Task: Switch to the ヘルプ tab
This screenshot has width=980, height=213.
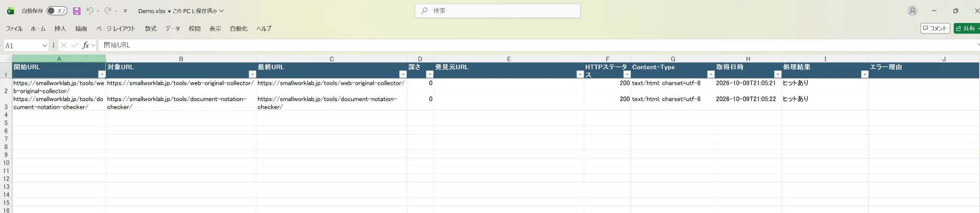Action: (x=264, y=29)
